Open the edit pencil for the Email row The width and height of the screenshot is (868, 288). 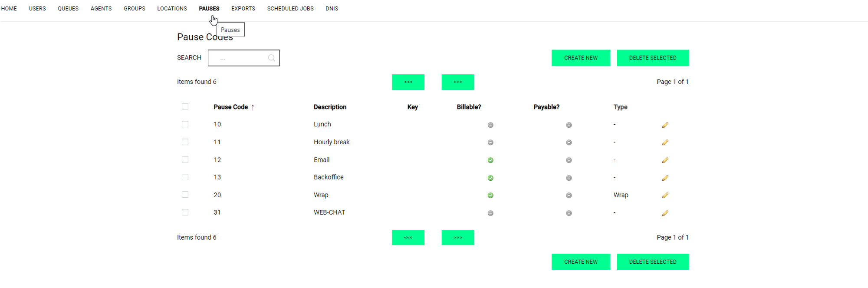click(665, 160)
